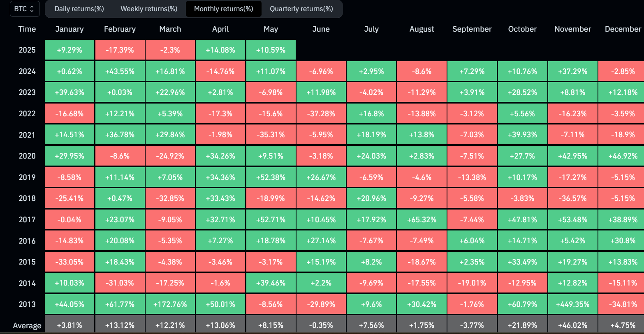
Task: Click the December column header
Action: [x=623, y=29]
